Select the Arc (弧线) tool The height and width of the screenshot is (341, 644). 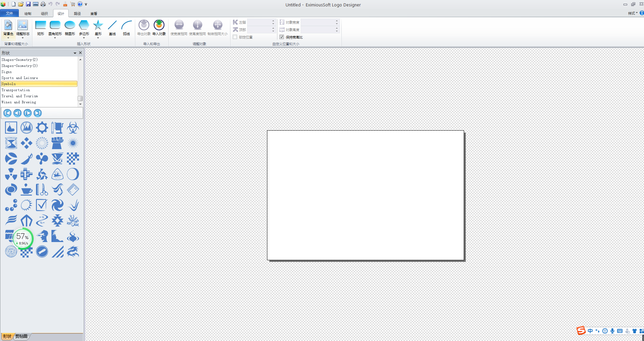pyautogui.click(x=126, y=28)
